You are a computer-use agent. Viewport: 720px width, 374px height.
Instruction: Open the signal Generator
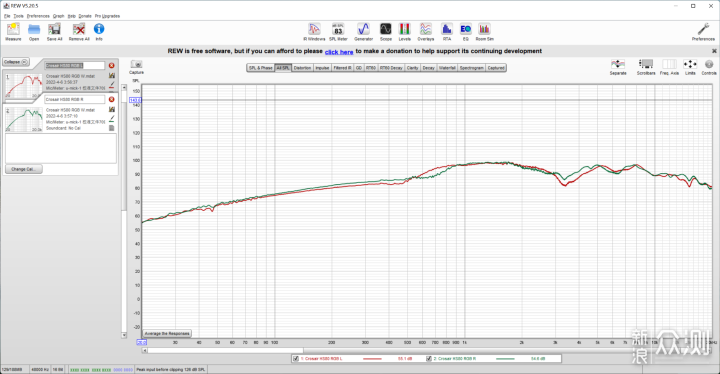pyautogui.click(x=363, y=32)
